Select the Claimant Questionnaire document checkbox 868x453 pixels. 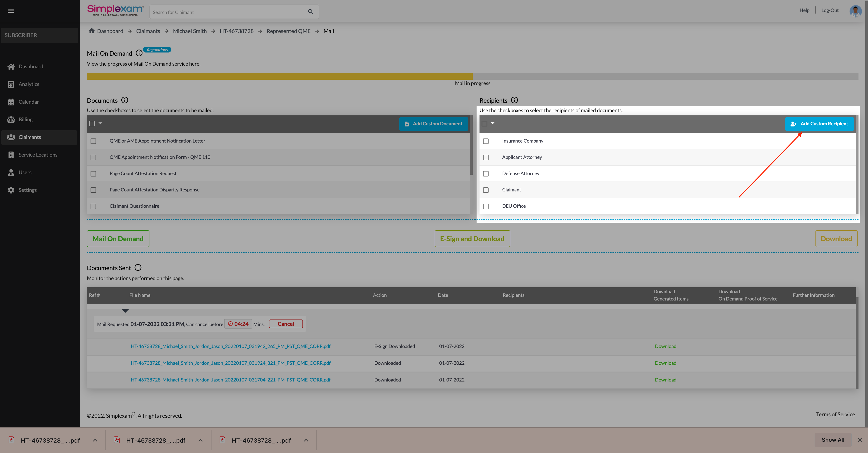[93, 206]
